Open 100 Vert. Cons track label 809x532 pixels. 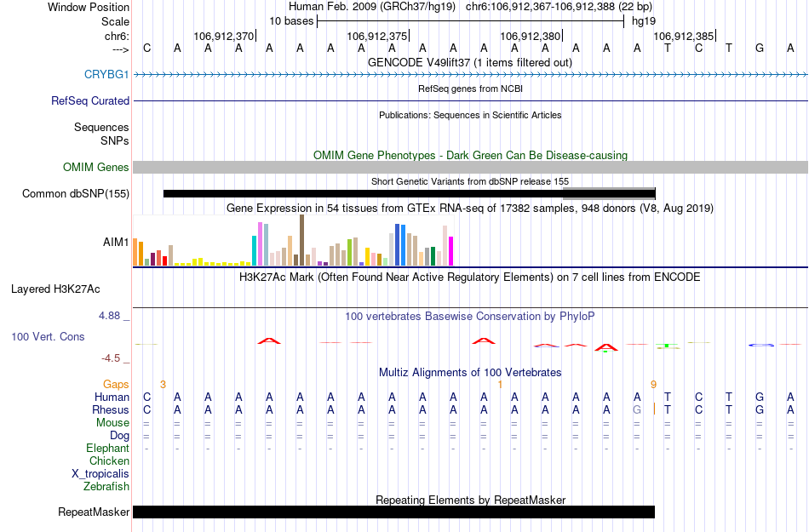[x=48, y=336]
